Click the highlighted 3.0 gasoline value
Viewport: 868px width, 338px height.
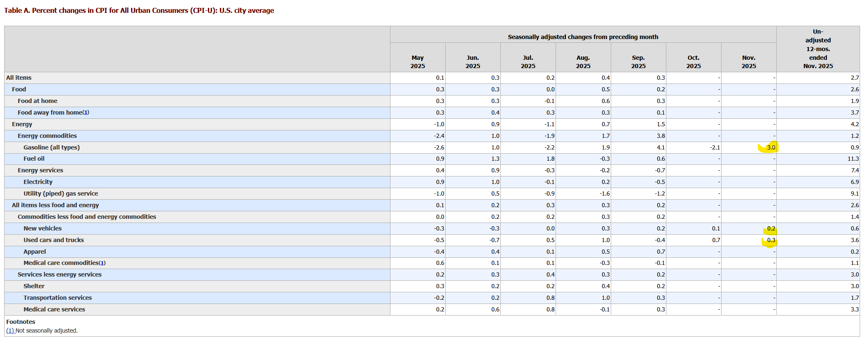(771, 147)
